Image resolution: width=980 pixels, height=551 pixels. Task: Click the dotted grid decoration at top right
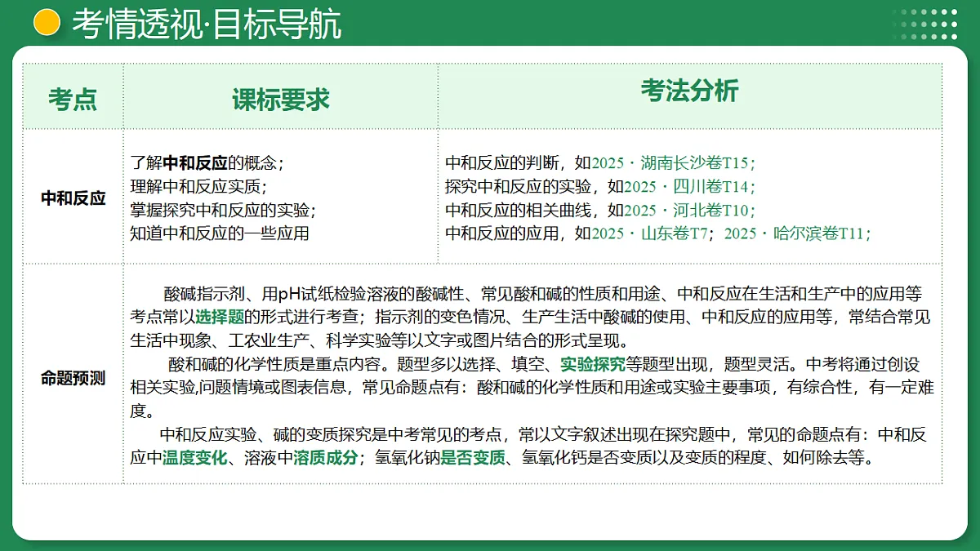coord(926,24)
